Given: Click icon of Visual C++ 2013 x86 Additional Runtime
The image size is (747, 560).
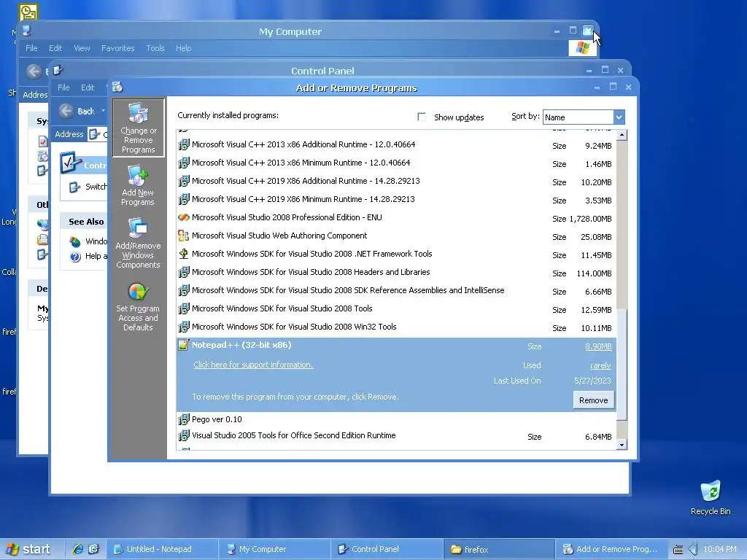Looking at the screenshot, I should tap(183, 144).
